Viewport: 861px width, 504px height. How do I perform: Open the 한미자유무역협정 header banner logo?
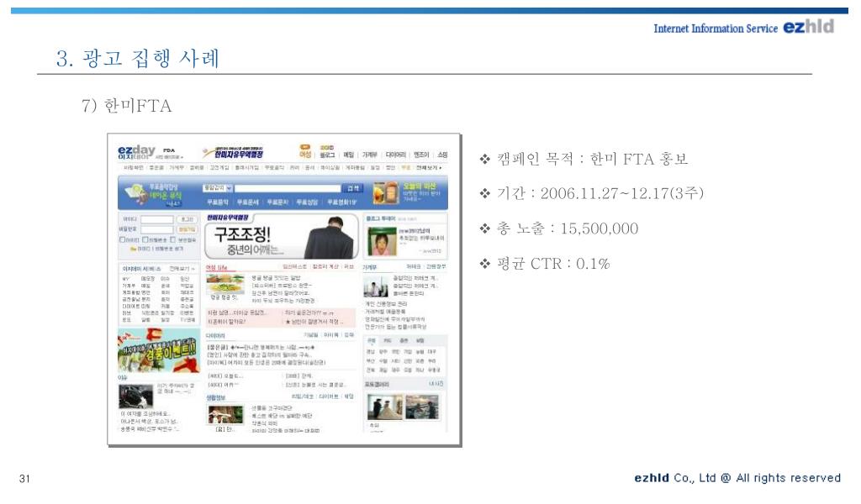coord(232,153)
